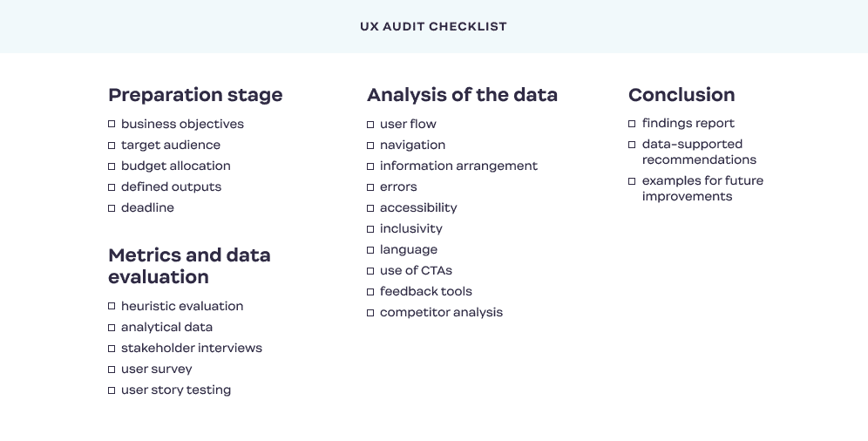Tick the target audience checkbox
This screenshot has height=441, width=868.
click(x=112, y=146)
